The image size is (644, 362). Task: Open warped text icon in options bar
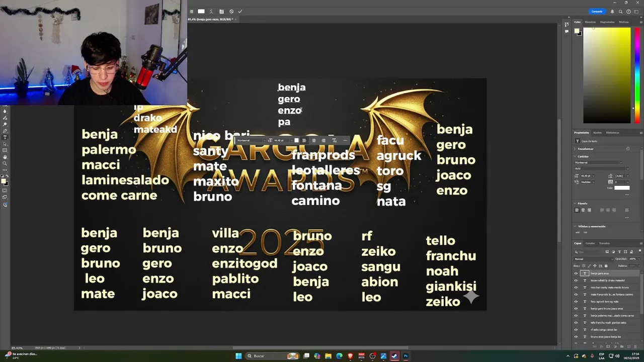211,11
